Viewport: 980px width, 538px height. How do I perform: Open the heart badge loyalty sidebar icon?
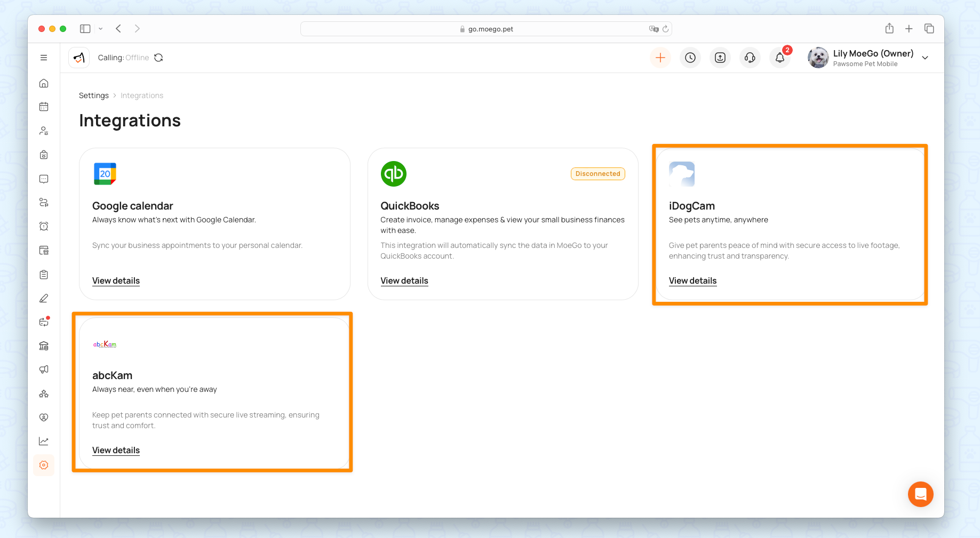pyautogui.click(x=44, y=417)
